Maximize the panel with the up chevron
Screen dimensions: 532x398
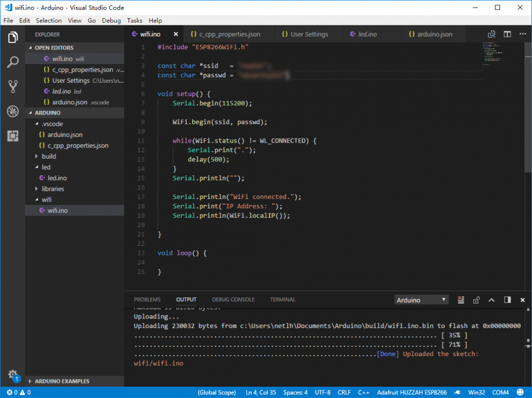(492, 300)
